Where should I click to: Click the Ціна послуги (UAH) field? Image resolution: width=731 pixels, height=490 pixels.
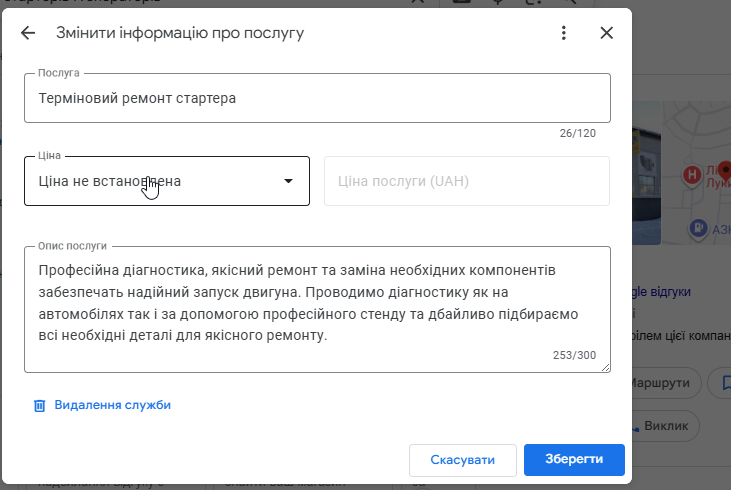point(466,181)
